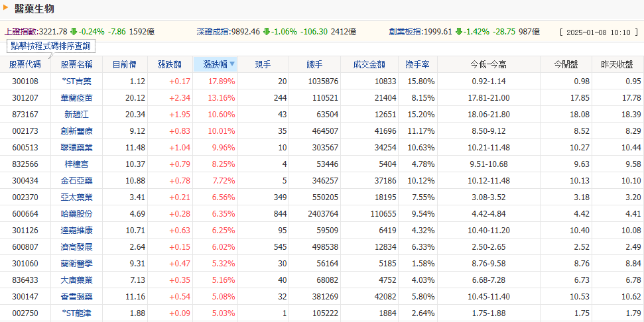Click the 今開盤 column header
Screen dimensions: 644x322
[566, 64]
